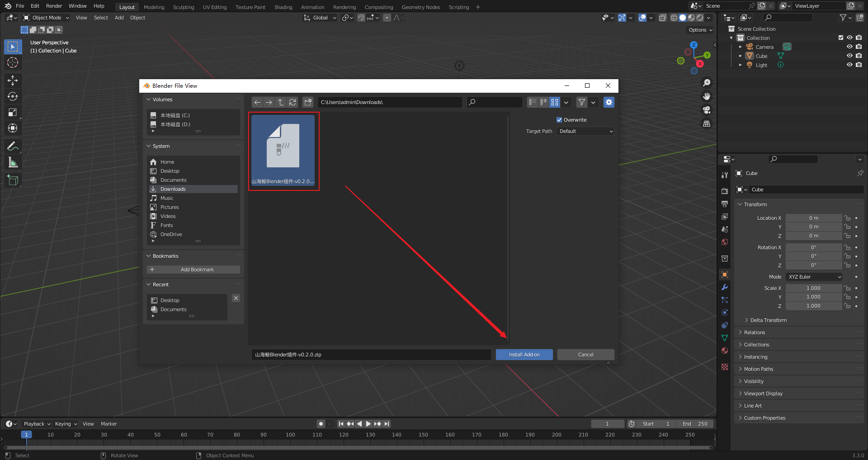Open Options popover in viewport
Viewport: 868px width, 460px height.
point(700,30)
